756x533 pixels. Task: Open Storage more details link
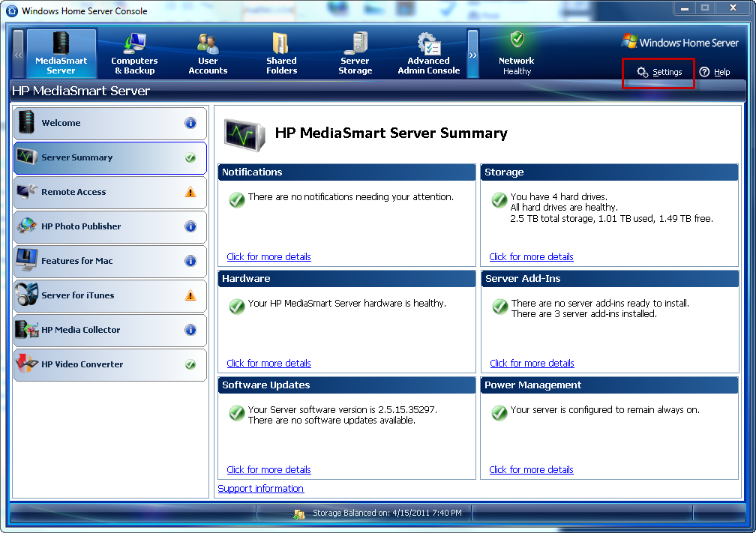[531, 257]
